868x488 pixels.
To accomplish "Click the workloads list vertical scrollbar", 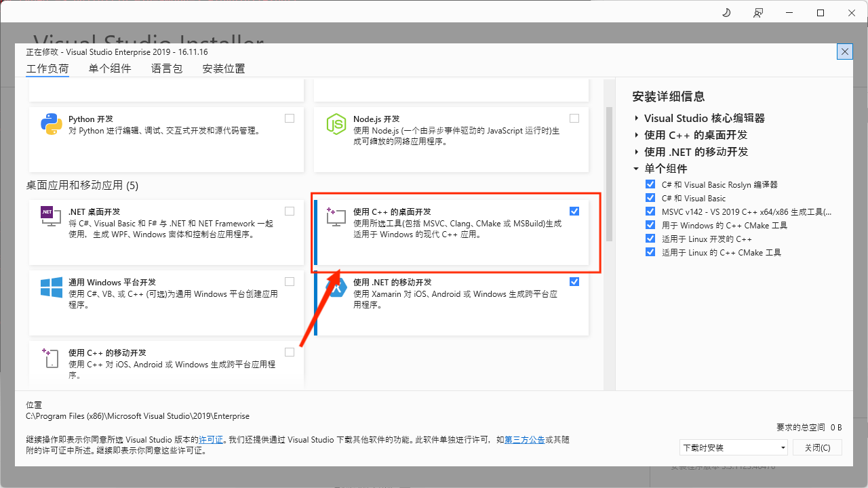I will [609, 174].
